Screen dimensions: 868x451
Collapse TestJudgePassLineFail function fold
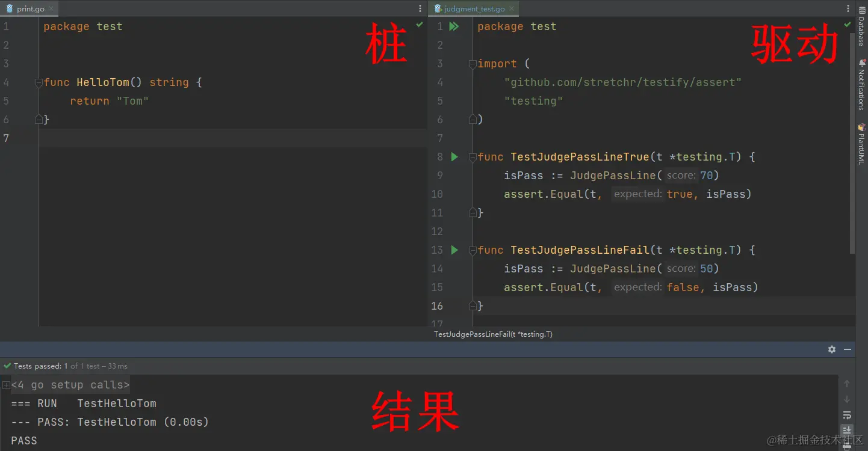(x=473, y=250)
